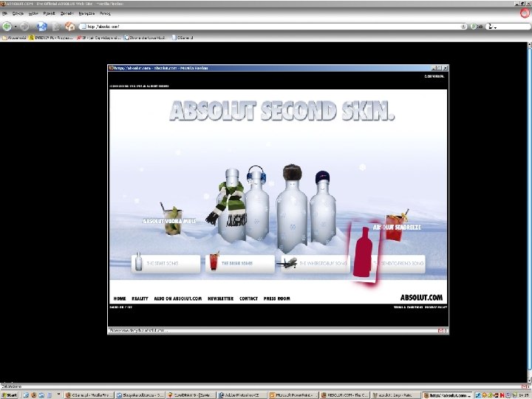Click the ABSOLUT VODKA MULE drink

click(172, 220)
